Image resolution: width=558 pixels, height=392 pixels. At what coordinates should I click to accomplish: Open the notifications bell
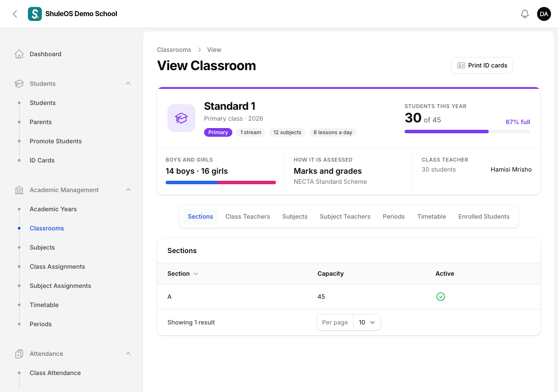click(525, 14)
